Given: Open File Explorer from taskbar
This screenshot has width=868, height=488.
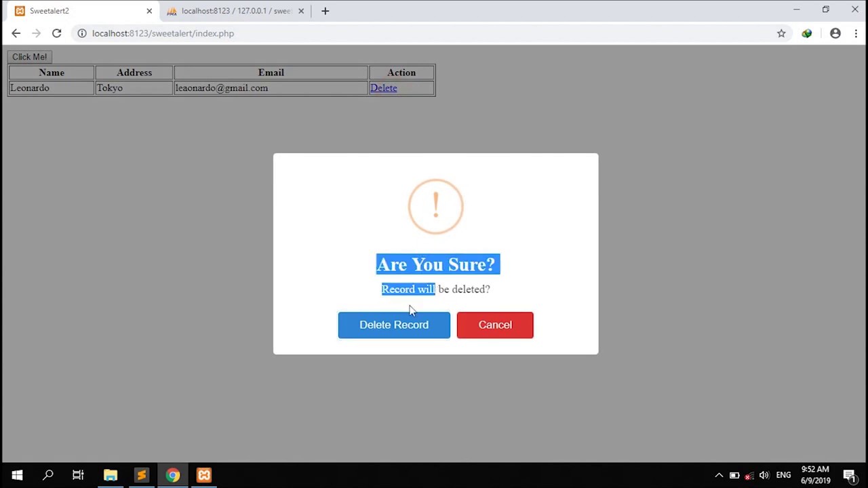Looking at the screenshot, I should click(x=110, y=475).
